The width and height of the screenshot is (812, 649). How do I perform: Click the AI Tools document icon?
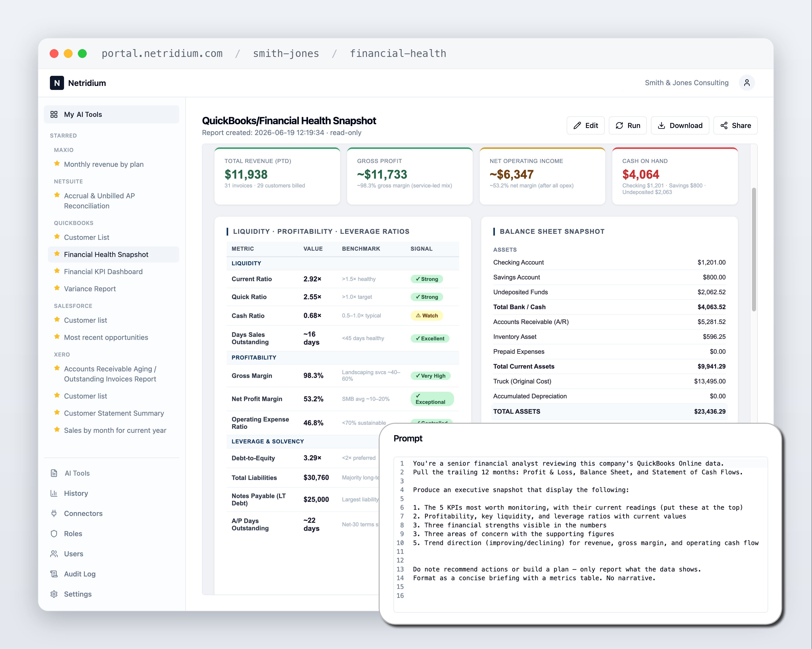[x=54, y=473]
